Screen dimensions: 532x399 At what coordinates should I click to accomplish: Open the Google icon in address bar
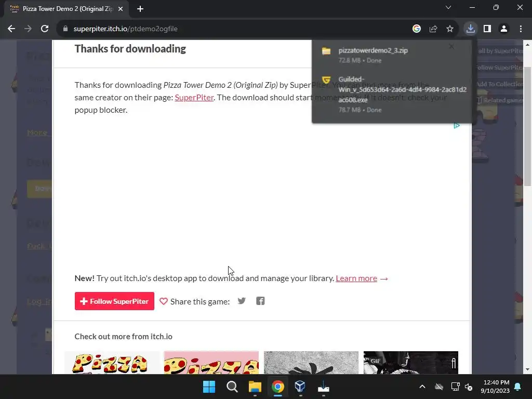pos(417,29)
